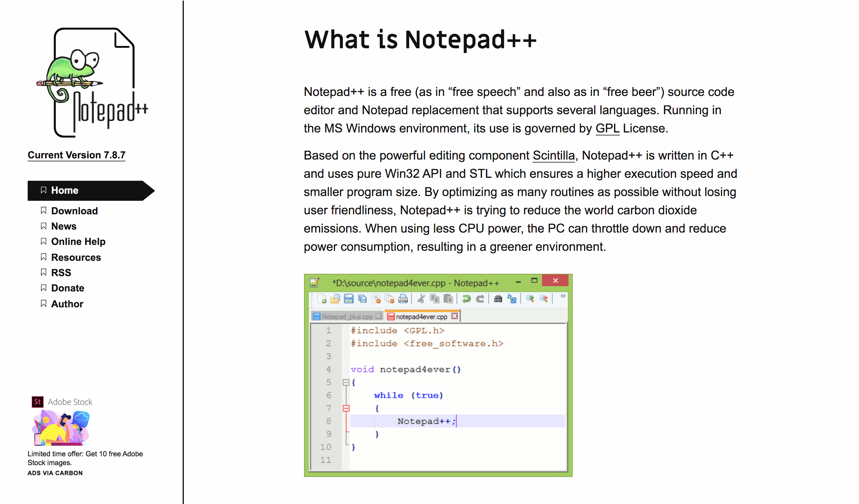Click the Print icon in toolbar
Viewport: 859px width, 504px height.
click(x=403, y=299)
